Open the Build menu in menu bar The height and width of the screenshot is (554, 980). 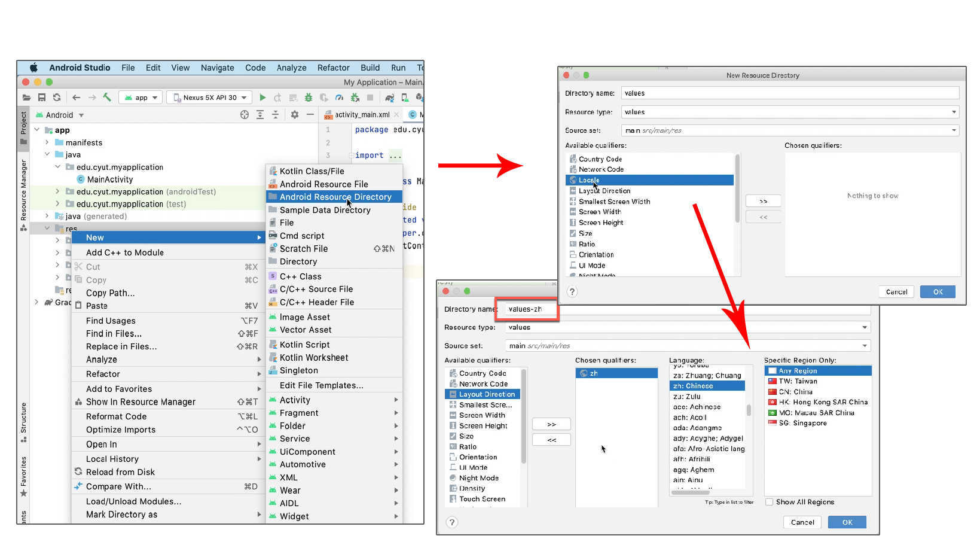pos(370,68)
